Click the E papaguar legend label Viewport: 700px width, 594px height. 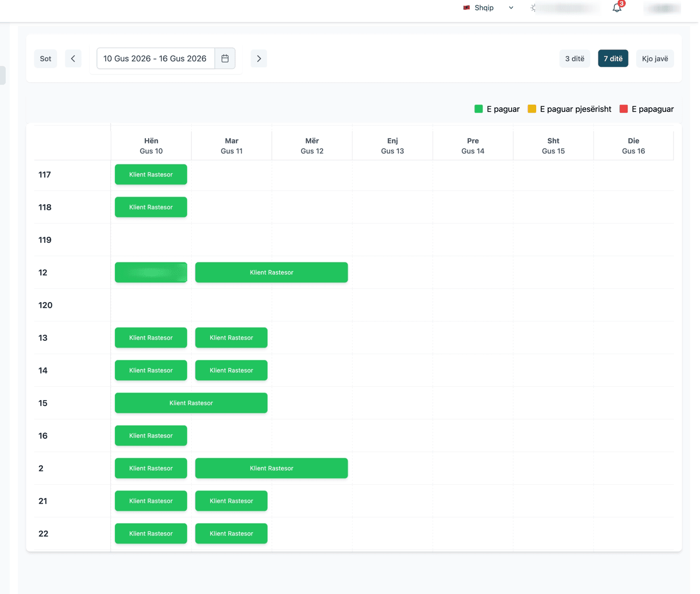coord(653,109)
